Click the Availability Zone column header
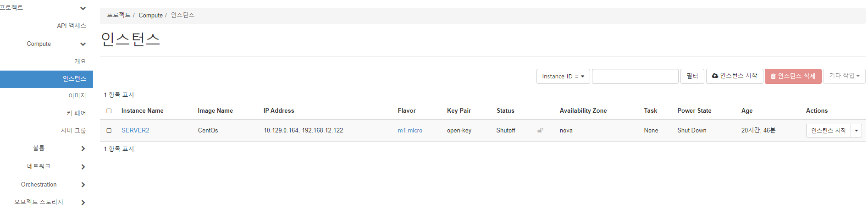The width and height of the screenshot is (868, 209). coord(583,111)
